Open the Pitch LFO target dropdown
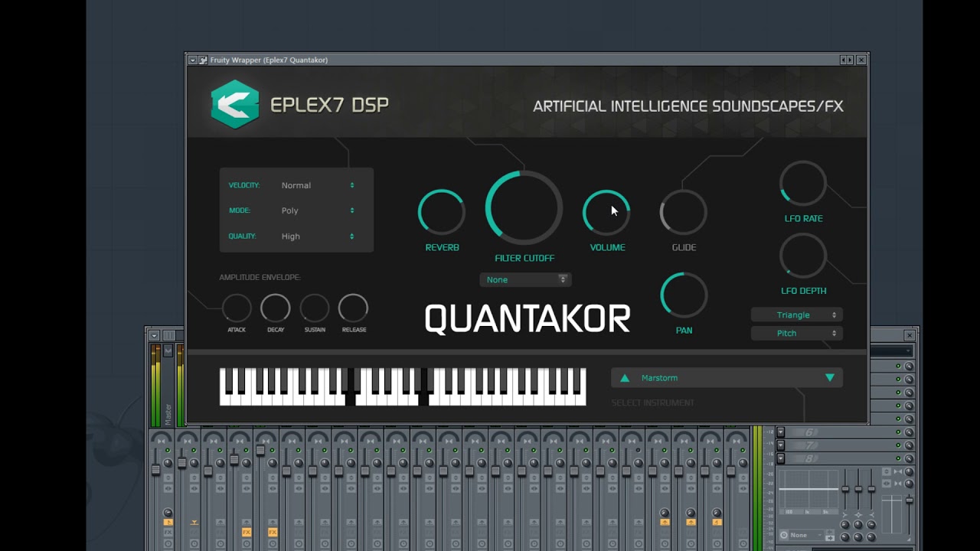Image resolution: width=980 pixels, height=551 pixels. [x=796, y=333]
